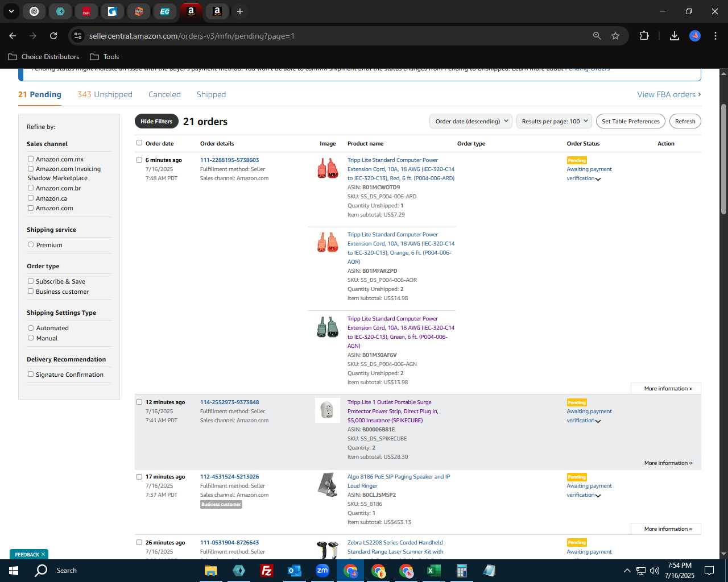This screenshot has height=582, width=728.
Task: Open Zoom from the taskbar
Action: point(322,571)
